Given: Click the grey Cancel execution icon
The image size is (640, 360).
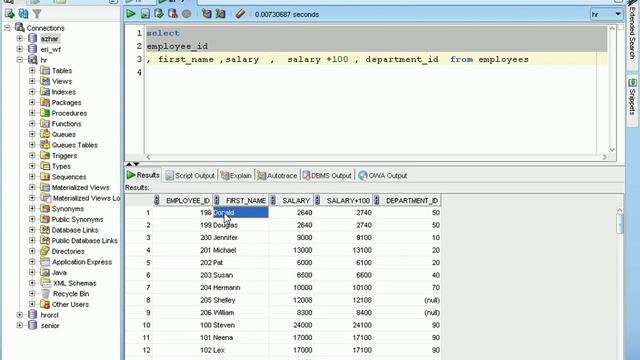Looking at the screenshot, I should click(x=187, y=14).
